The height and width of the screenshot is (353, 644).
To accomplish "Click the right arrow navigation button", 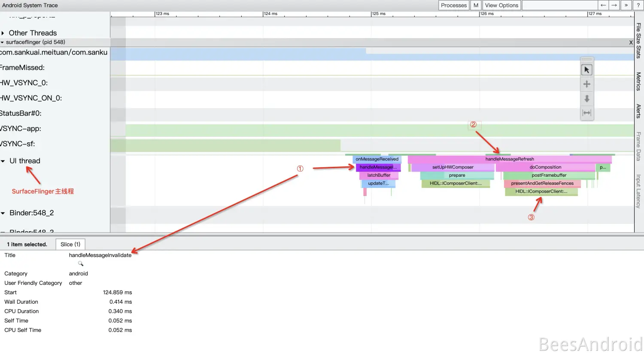I will point(614,5).
